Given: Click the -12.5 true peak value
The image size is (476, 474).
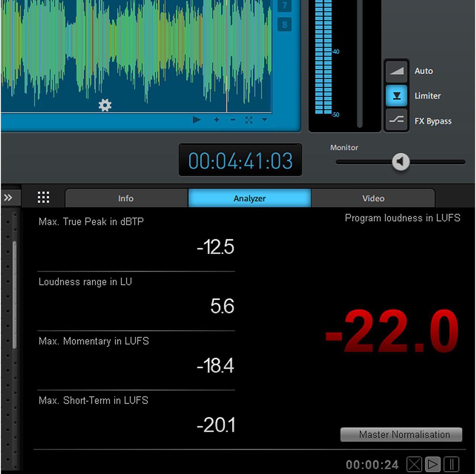Looking at the screenshot, I should (216, 247).
